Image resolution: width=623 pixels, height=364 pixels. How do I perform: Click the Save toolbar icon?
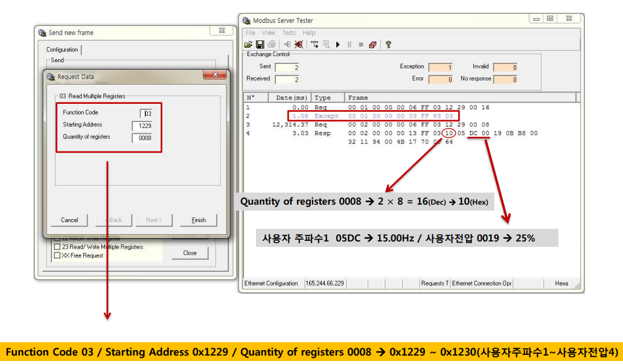click(x=260, y=44)
